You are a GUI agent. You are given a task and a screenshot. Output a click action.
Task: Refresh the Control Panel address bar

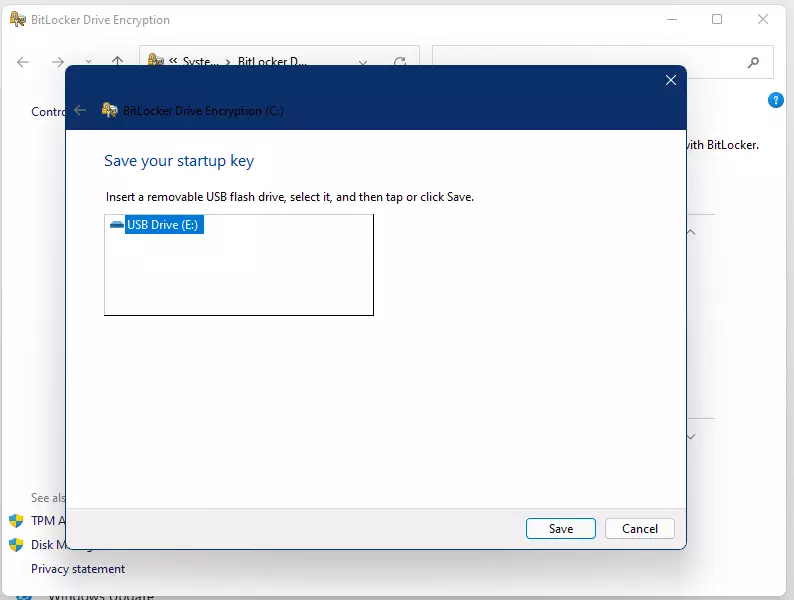pos(400,62)
